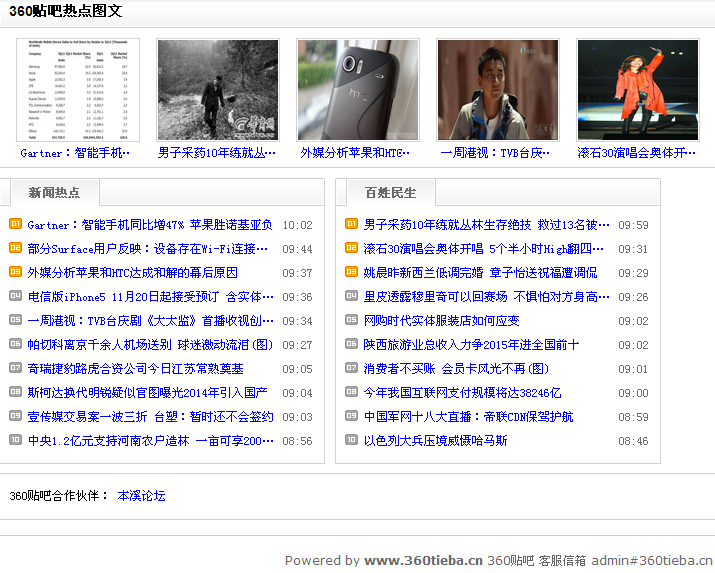Screen dimensions: 715x573
Task: Open the 姚晨昨新西兰低调完婚 news link
Action: (480, 273)
